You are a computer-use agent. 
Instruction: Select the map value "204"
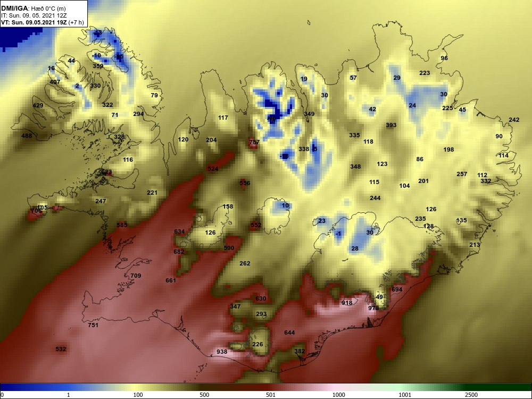(x=211, y=140)
